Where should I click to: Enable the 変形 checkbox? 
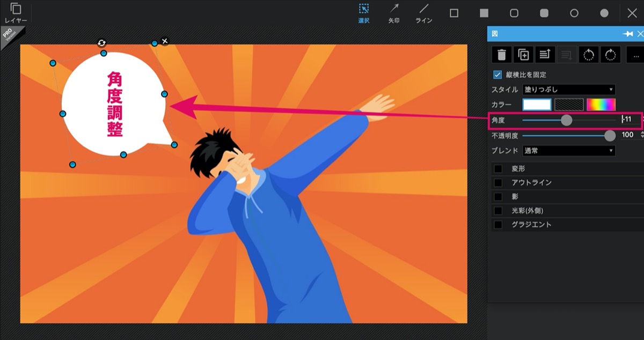pos(498,168)
